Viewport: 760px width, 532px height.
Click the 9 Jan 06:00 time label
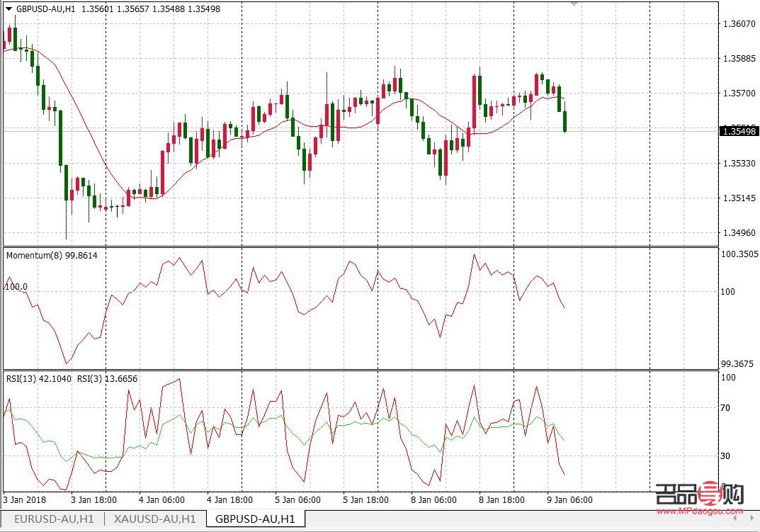571,499
